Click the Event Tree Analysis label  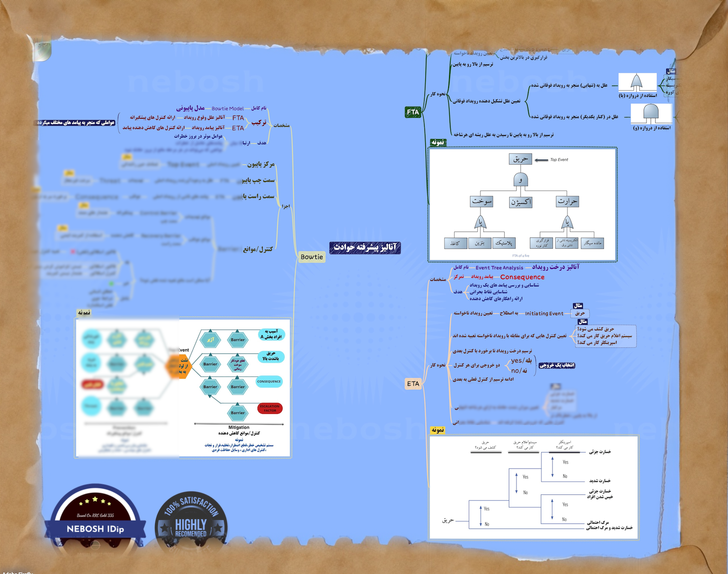pyautogui.click(x=499, y=268)
